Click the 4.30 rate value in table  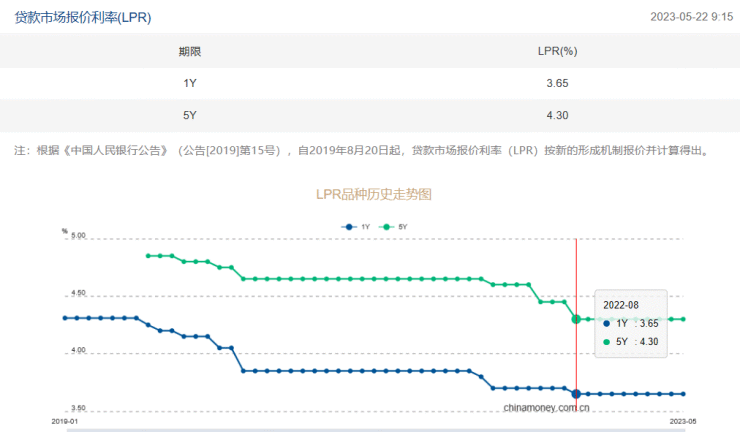click(557, 116)
